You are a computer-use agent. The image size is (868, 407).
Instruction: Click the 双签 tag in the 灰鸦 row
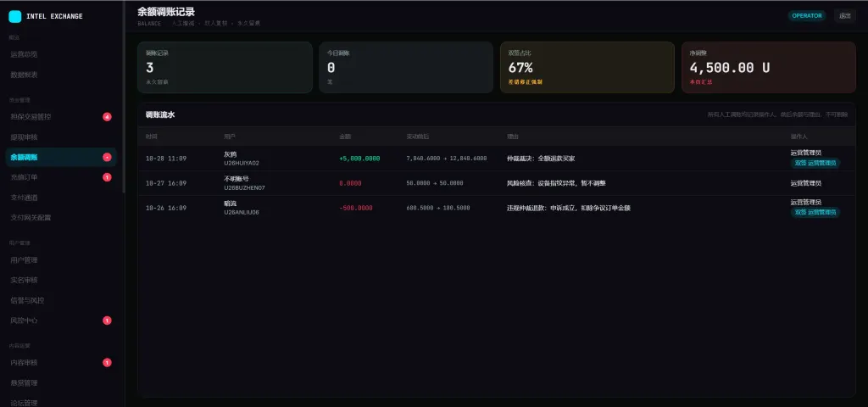pyautogui.click(x=815, y=163)
